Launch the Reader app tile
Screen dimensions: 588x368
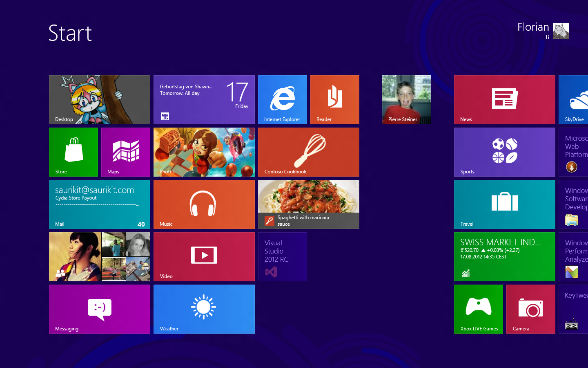(334, 99)
